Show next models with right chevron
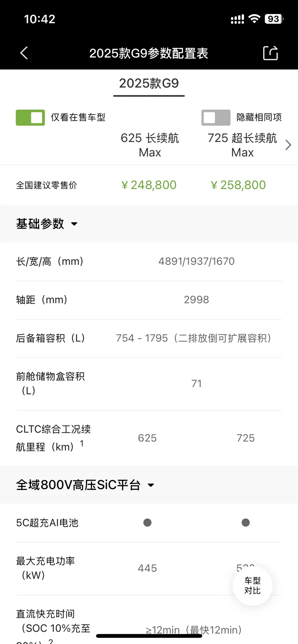Screen dimensions: 298x644 click(288, 145)
